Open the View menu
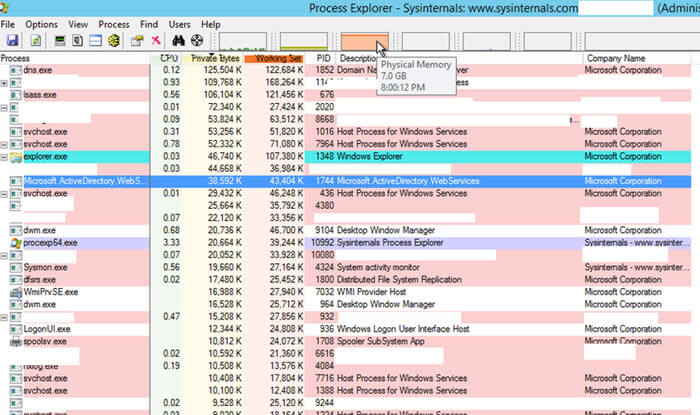The image size is (700, 415). (78, 25)
